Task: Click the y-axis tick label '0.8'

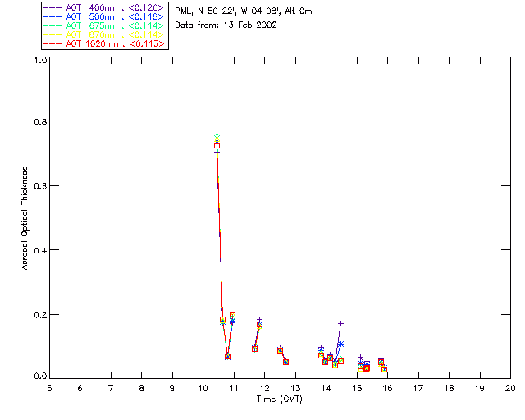Action: tap(40, 121)
